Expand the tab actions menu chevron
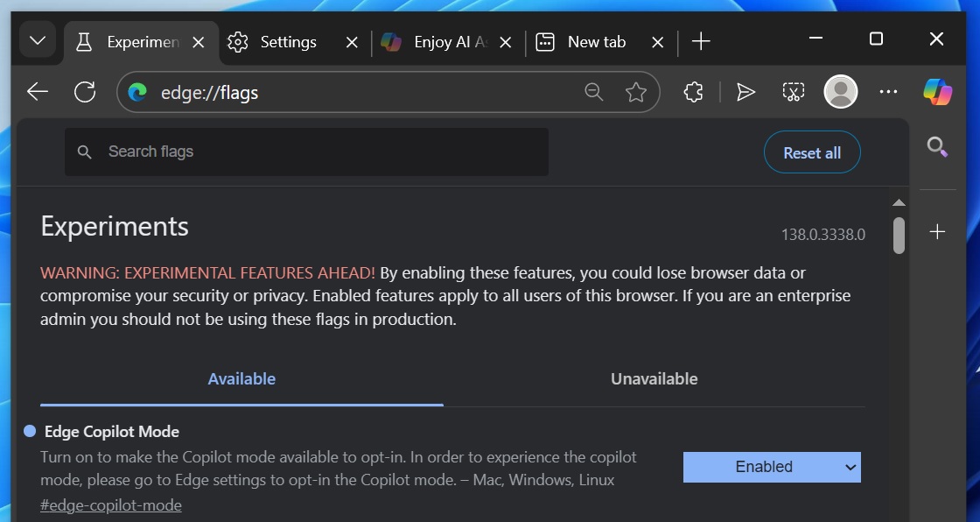 point(38,41)
